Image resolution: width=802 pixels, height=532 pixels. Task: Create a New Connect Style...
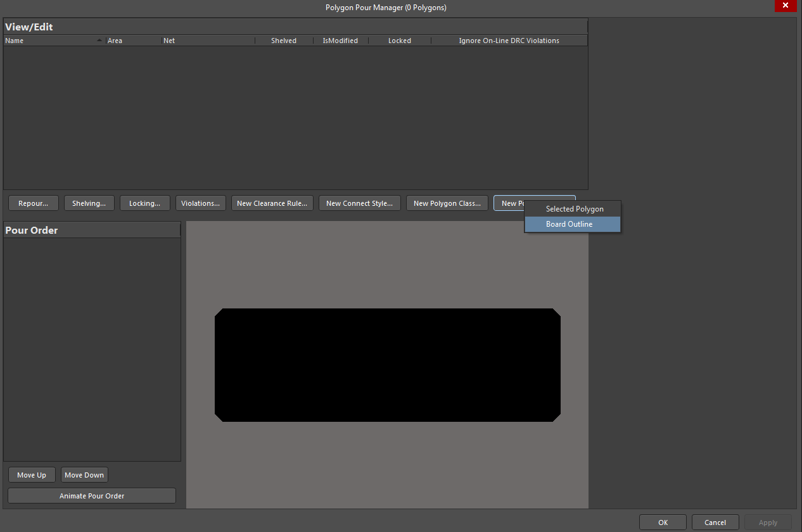point(359,203)
